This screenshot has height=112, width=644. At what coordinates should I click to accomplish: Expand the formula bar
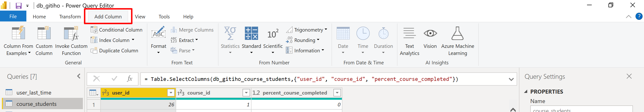pos(511,79)
